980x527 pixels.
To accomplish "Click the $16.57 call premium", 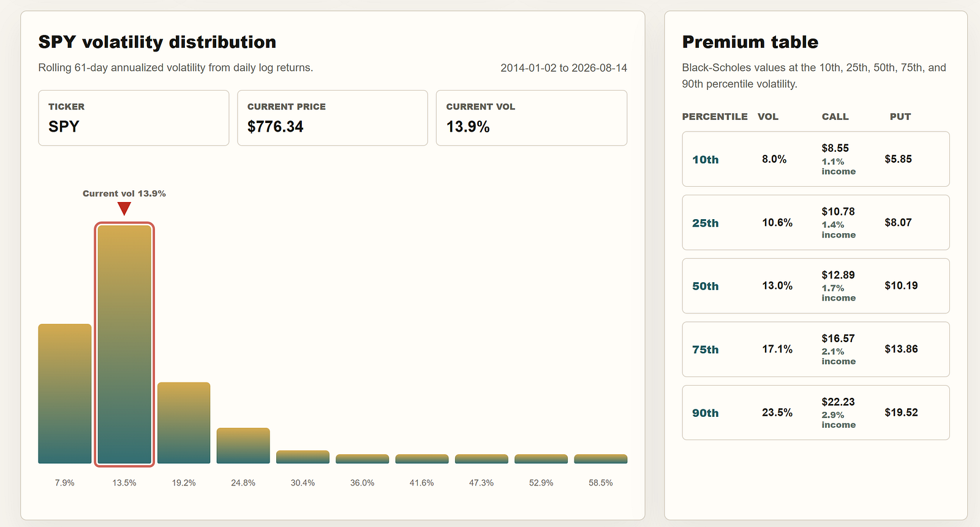I will (x=839, y=338).
